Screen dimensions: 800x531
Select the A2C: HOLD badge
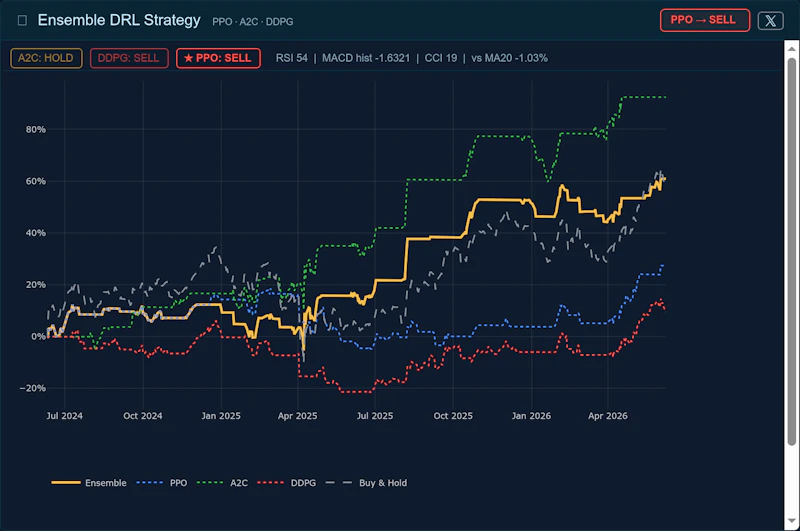(46, 58)
